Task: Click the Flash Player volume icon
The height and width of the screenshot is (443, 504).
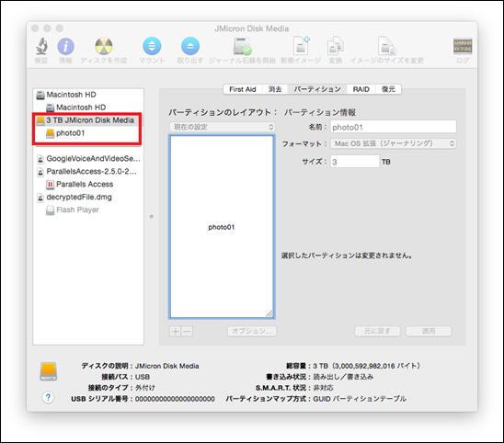Action: click(51, 210)
